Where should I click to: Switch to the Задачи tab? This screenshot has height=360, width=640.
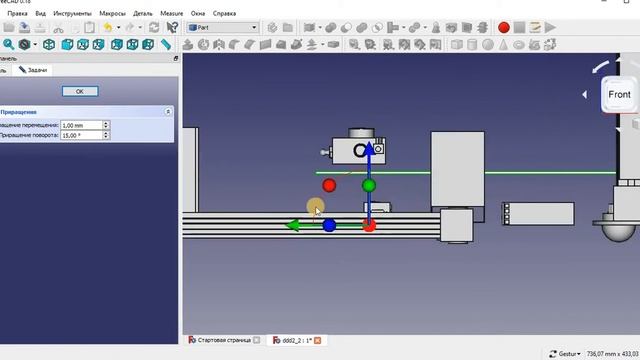click(33, 70)
